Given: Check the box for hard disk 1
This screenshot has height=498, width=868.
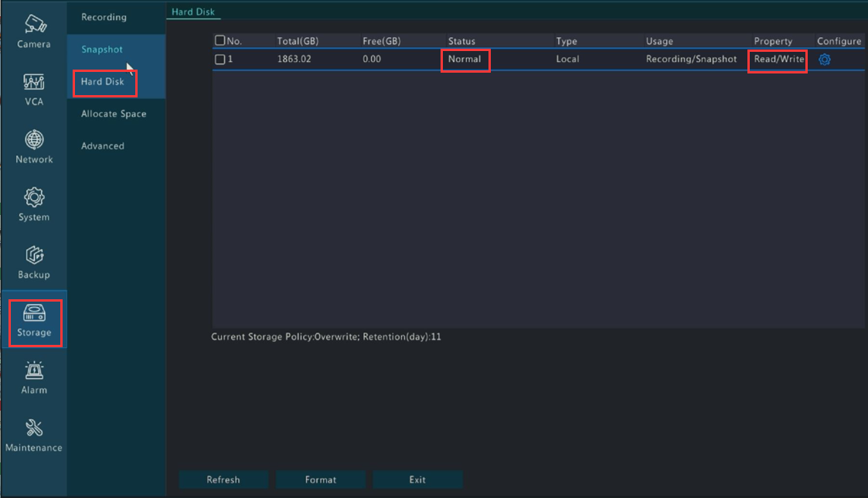Looking at the screenshot, I should (x=220, y=60).
